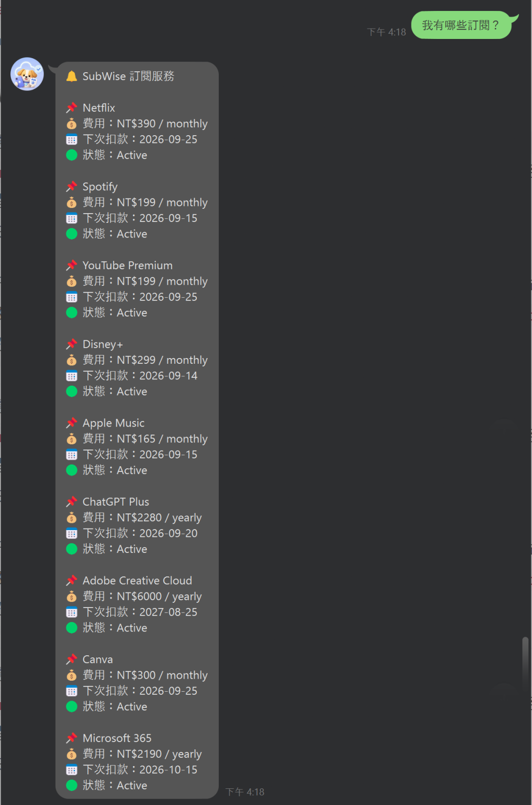Click the bell icon beside SubWise 訂閱服務
Screen dimensions: 532x805
click(72, 76)
